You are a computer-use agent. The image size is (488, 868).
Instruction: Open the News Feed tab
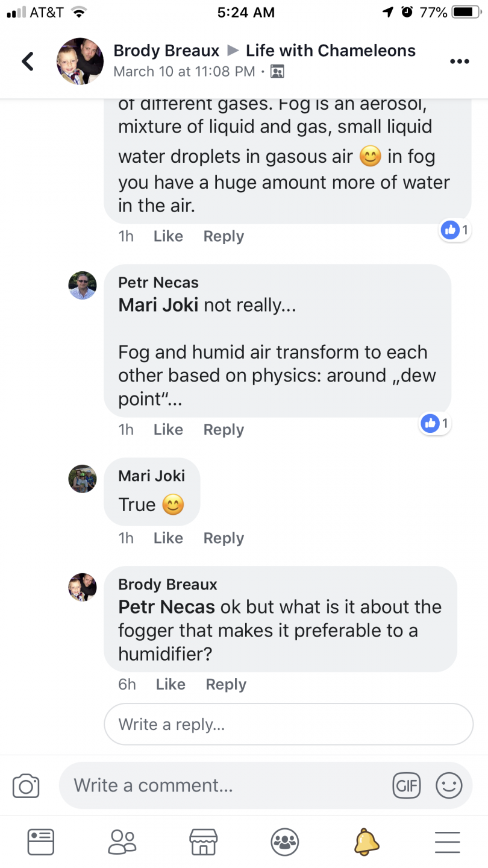click(x=41, y=841)
